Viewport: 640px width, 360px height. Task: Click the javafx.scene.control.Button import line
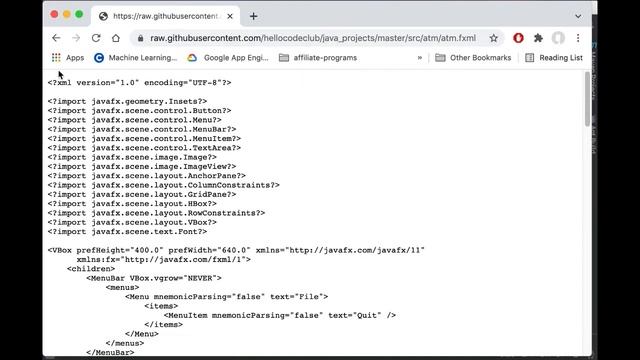click(x=140, y=111)
